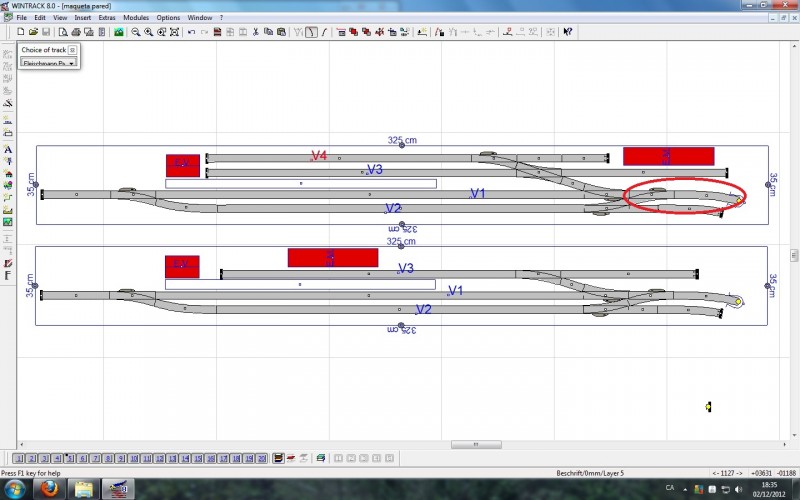Screen dimensions: 800x500
Task: Choose the bold 'F' tool in sidebar
Action: tap(8, 276)
